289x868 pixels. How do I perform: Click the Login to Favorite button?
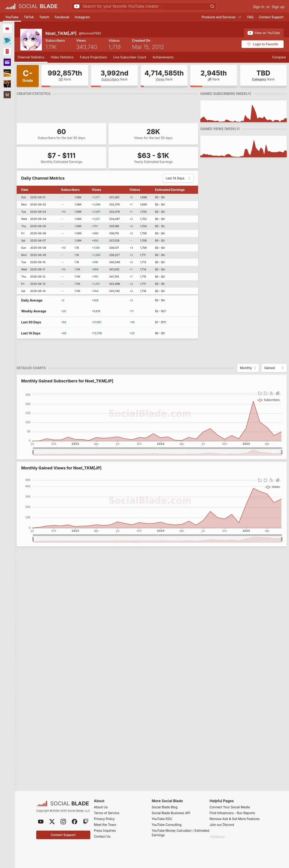pos(262,44)
